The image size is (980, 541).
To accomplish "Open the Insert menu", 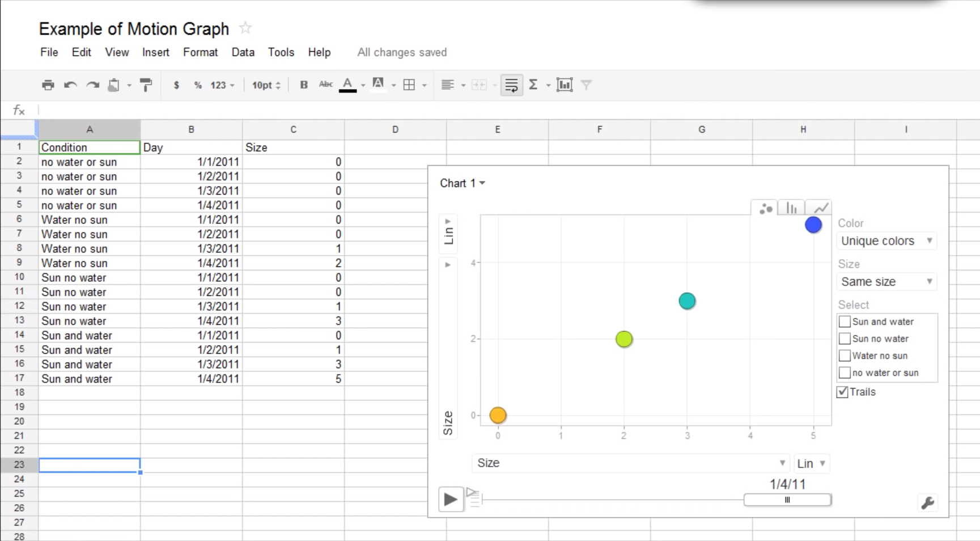I will click(x=155, y=52).
